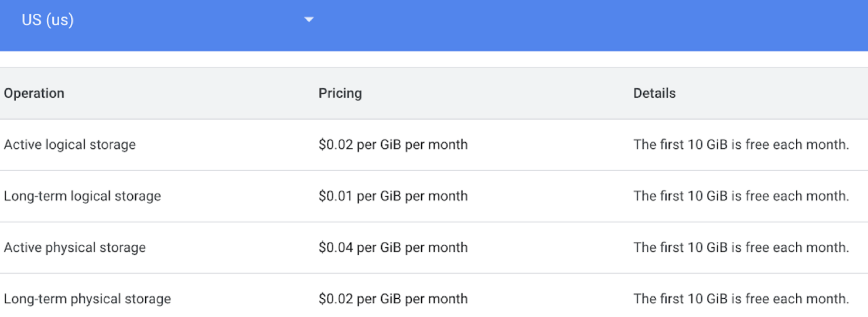Click the $0.04 per GiB per month price
The width and height of the screenshot is (868, 317).
click(393, 247)
